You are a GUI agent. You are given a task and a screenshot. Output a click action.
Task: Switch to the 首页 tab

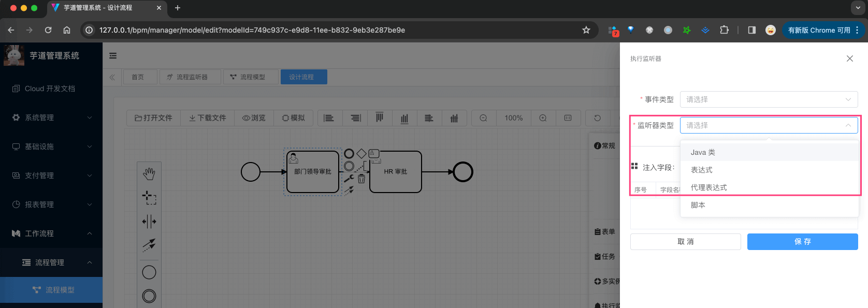click(x=138, y=77)
